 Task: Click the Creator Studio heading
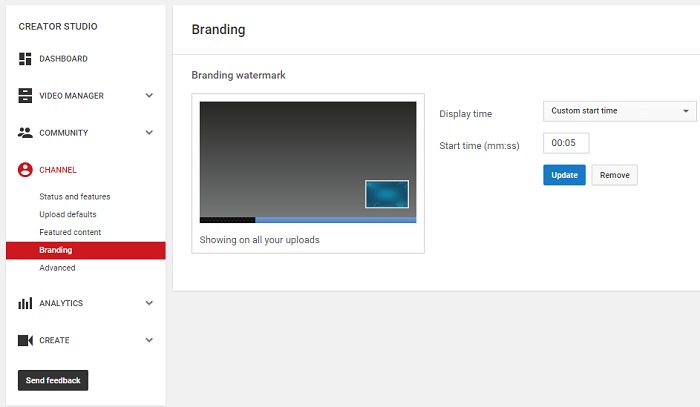click(58, 26)
